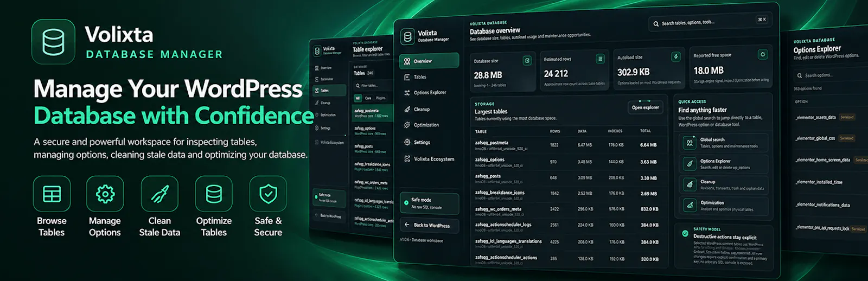
Task: Click the zafsqg_postmeta row in Largest tables
Action: coord(569,145)
